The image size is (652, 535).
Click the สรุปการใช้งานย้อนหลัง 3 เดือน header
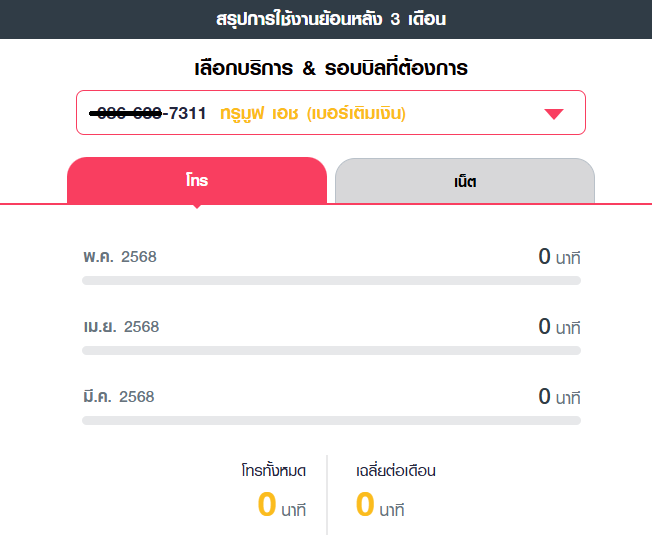[331, 19]
